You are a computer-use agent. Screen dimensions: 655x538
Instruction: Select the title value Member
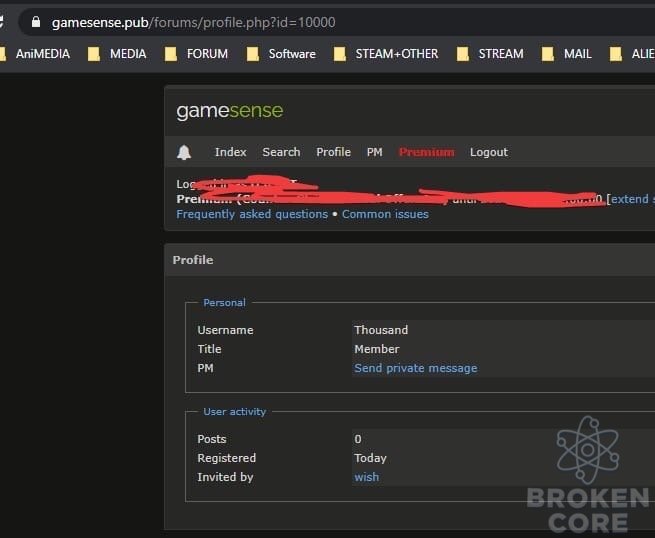coord(377,349)
